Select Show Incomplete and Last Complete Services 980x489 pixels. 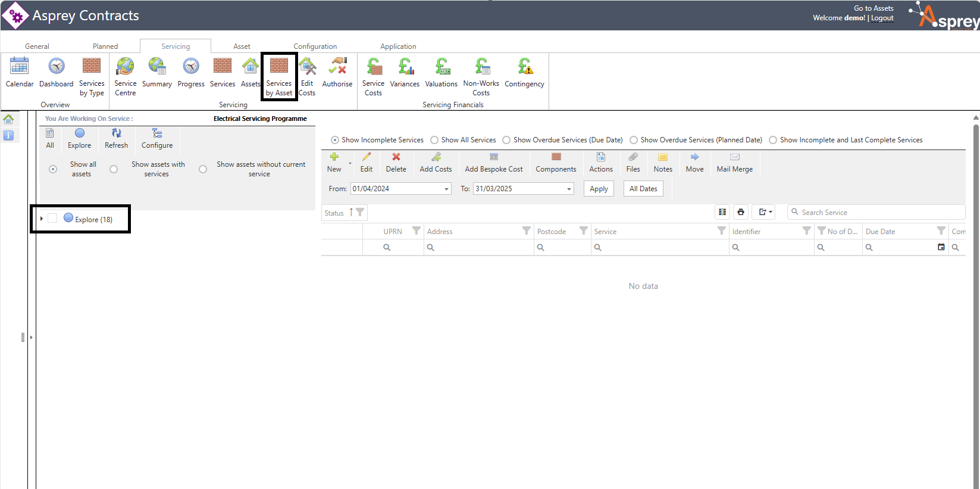[773, 140]
